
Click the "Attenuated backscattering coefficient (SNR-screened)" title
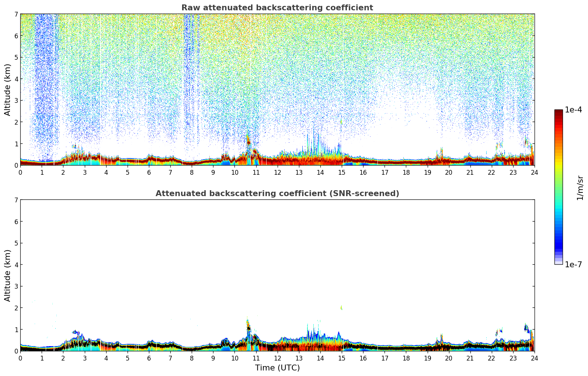coord(277,194)
